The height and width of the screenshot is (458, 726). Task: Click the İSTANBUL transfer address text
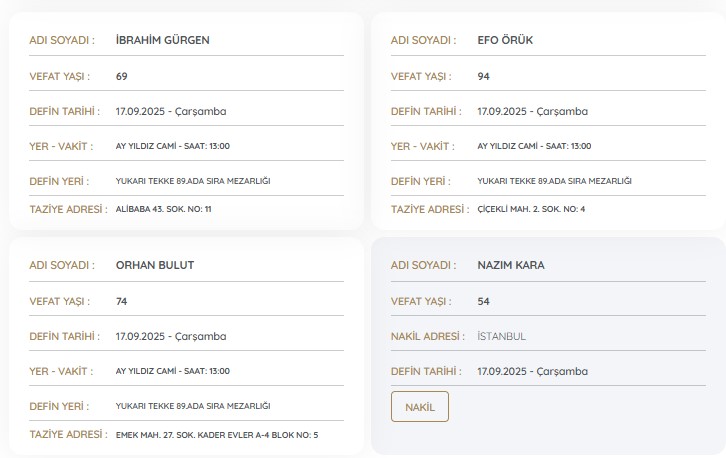(x=501, y=336)
